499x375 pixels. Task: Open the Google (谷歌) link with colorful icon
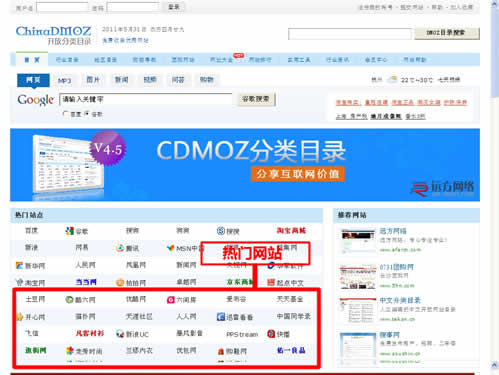pyautogui.click(x=77, y=231)
